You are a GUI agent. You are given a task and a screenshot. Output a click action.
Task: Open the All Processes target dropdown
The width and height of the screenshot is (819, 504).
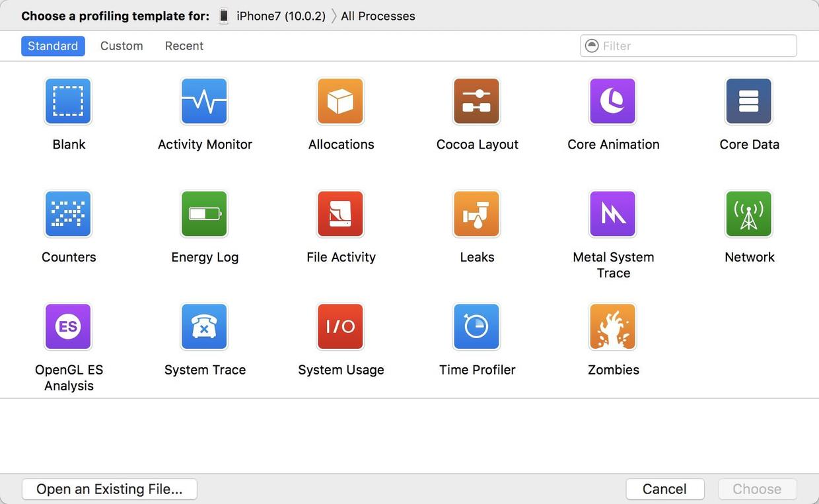(x=378, y=16)
